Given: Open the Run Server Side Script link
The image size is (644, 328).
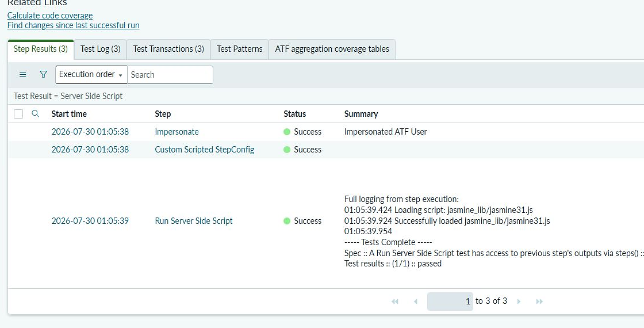Looking at the screenshot, I should point(193,221).
